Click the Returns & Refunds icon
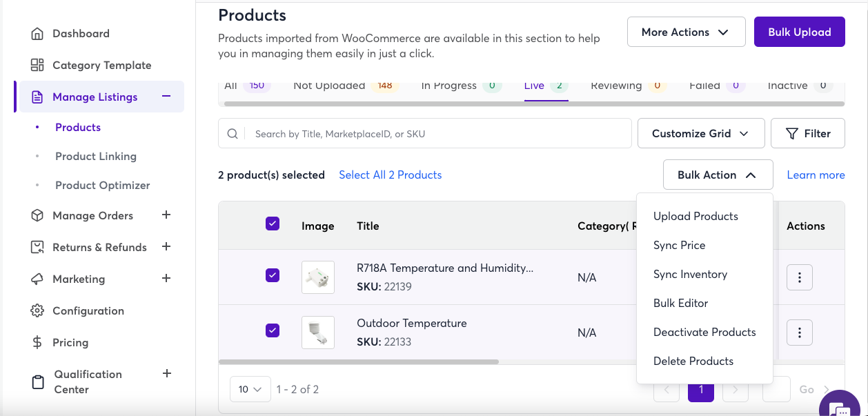Screen dimensions: 868x416 (x=37, y=248)
